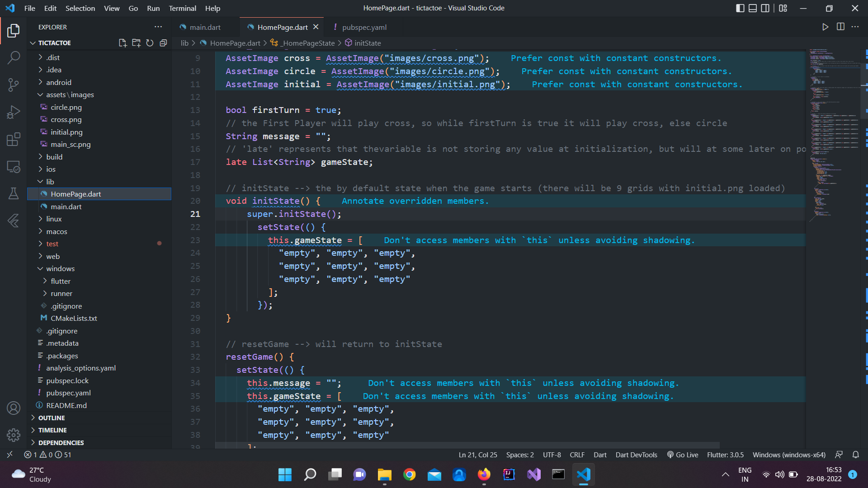Switch to the pubspec.yaml tab
This screenshot has width=868, height=488.
point(364,27)
